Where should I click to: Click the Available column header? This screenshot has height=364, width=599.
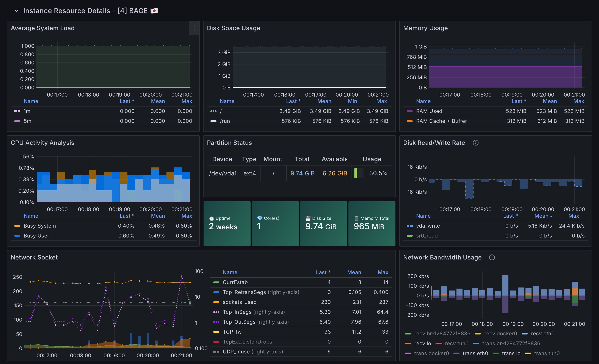click(x=334, y=159)
